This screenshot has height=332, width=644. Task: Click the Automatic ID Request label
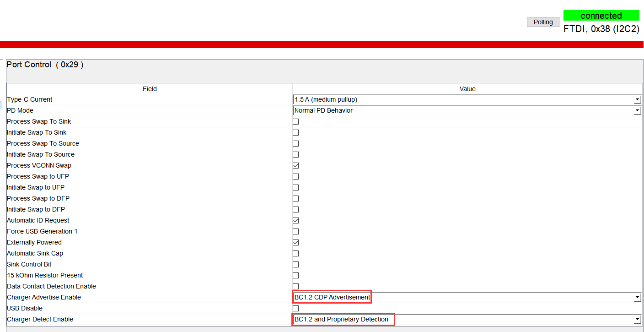(38, 220)
